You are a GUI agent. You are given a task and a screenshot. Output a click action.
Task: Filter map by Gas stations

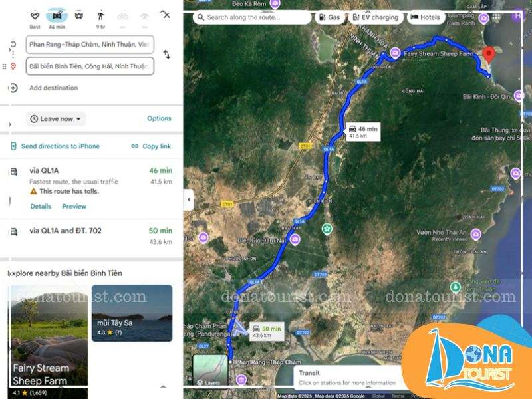click(329, 17)
